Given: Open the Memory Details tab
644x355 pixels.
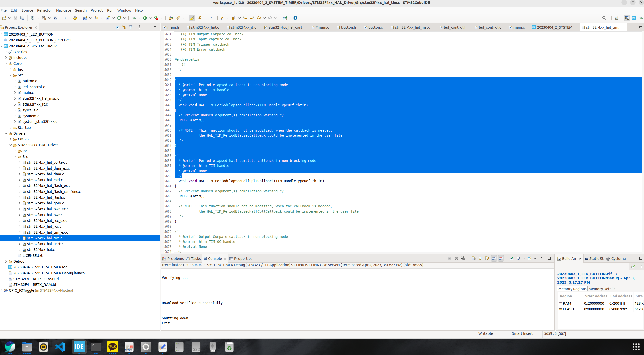Looking at the screenshot, I should 602,289.
